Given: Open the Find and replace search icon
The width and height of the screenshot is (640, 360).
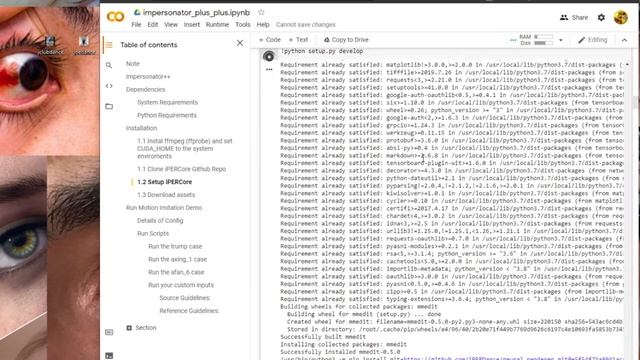Looking at the screenshot, I should click(109, 65).
